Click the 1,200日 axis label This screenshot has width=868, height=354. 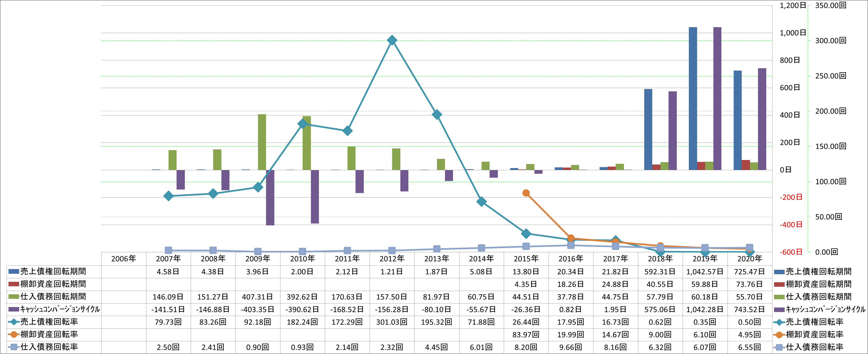793,5
